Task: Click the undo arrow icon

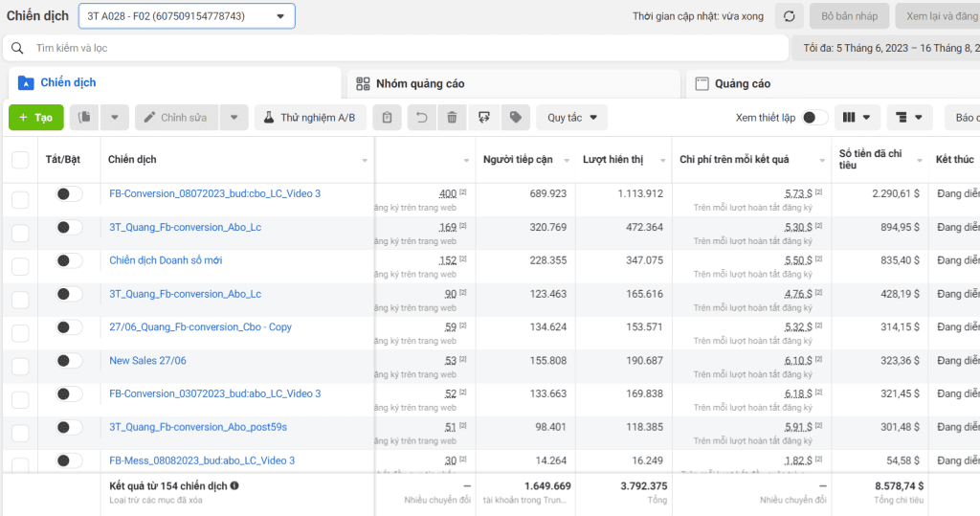Action: coord(422,118)
